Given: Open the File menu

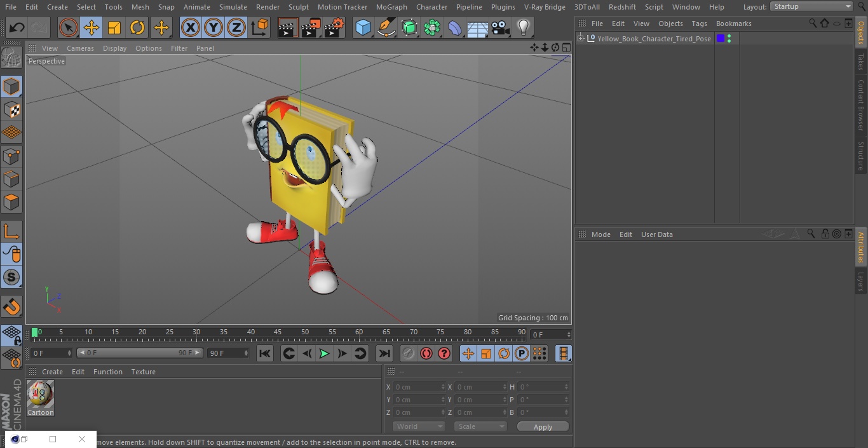Looking at the screenshot, I should (x=11, y=7).
